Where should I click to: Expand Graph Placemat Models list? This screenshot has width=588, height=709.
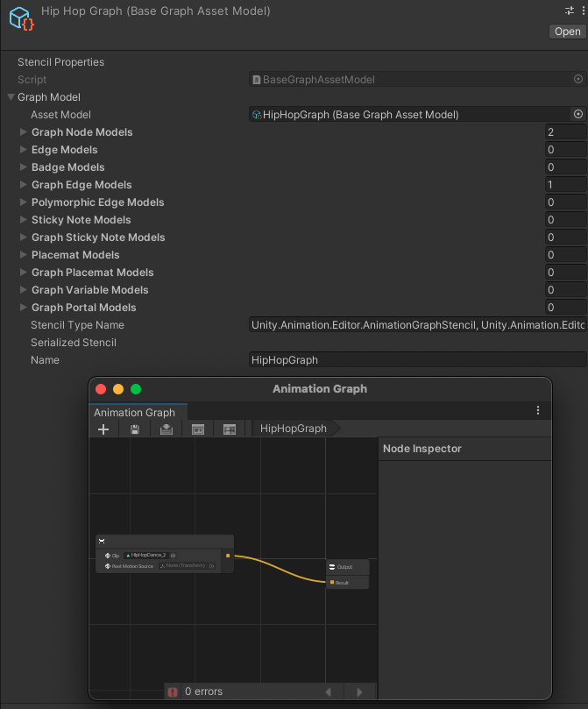(24, 272)
